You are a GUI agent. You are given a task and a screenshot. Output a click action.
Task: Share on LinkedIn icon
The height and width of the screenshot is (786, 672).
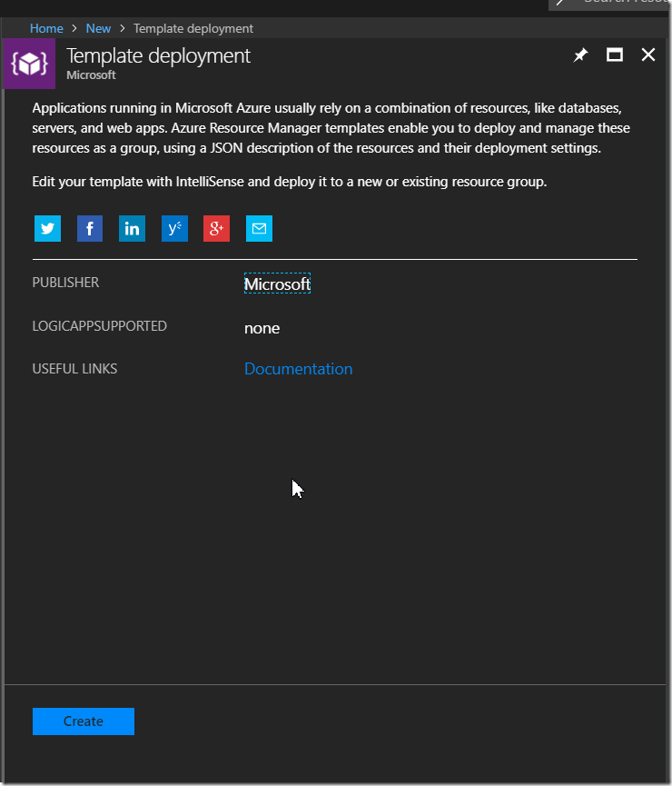(133, 229)
